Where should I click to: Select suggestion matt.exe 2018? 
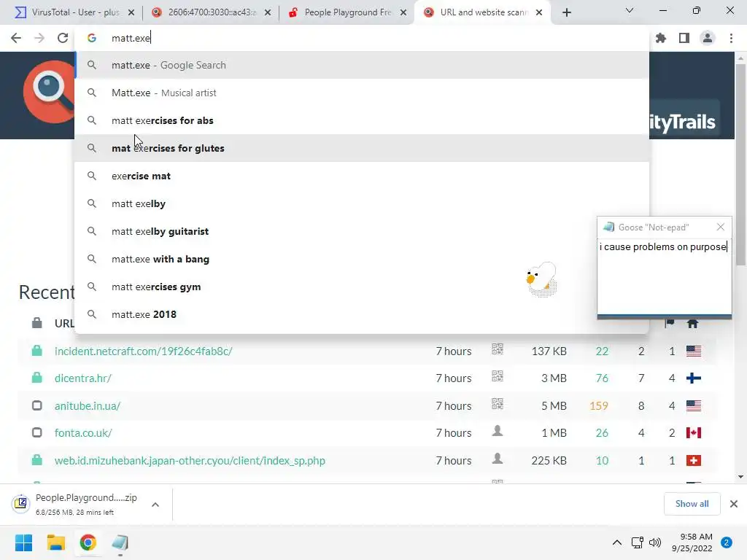click(362, 314)
